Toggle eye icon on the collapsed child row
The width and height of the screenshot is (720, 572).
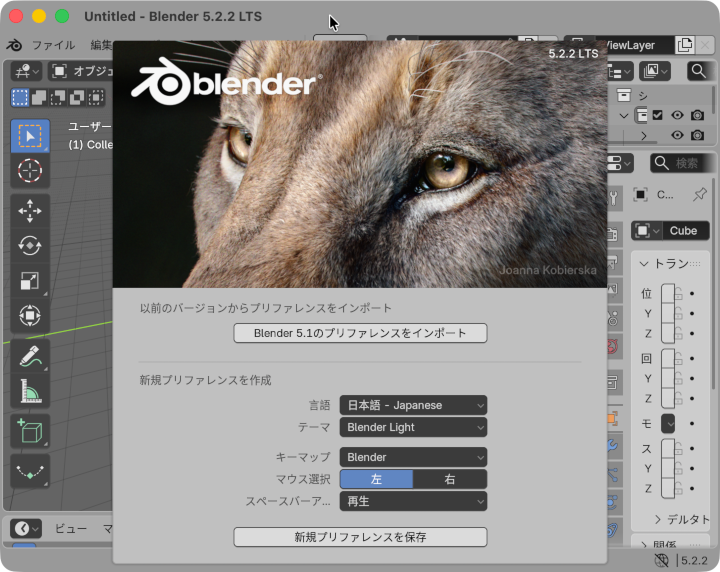[x=677, y=135]
